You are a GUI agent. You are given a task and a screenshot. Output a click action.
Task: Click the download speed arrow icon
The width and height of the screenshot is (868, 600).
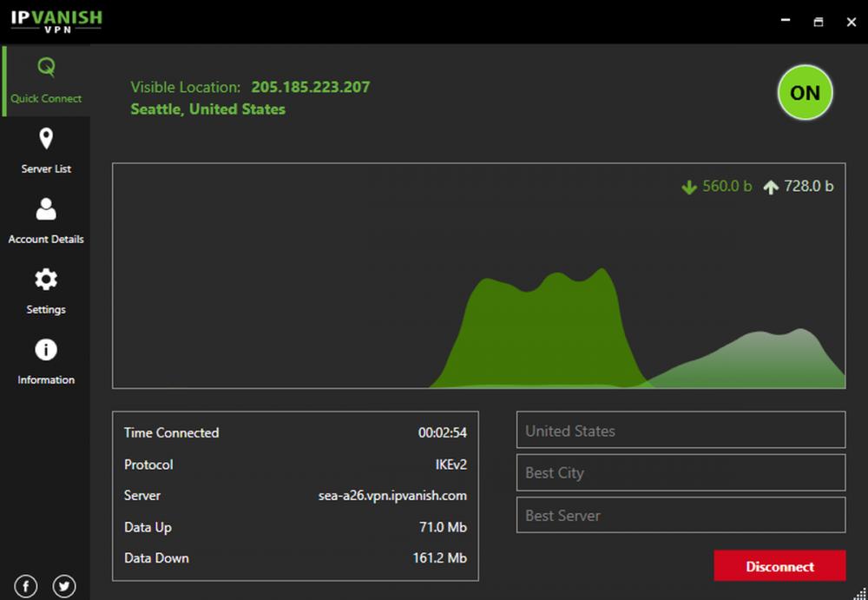point(689,188)
